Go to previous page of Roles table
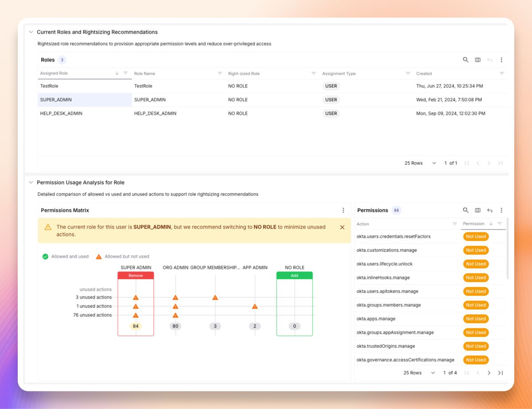 [478, 163]
